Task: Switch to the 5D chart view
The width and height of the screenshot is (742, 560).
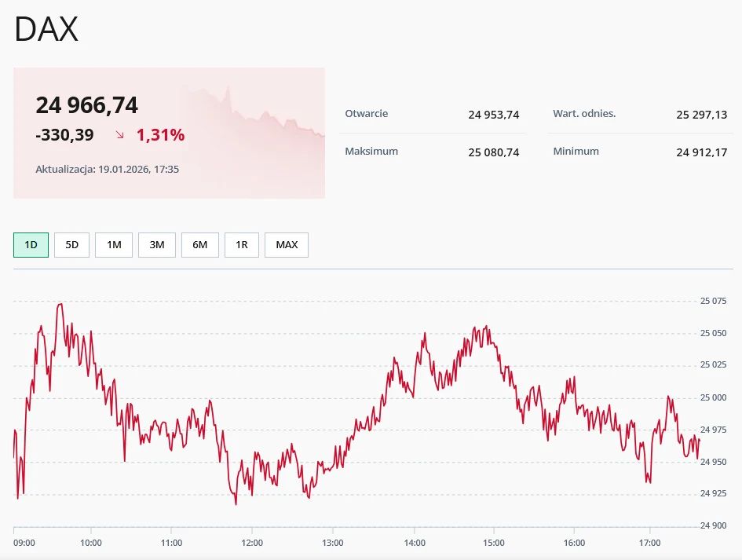Action: (x=71, y=244)
